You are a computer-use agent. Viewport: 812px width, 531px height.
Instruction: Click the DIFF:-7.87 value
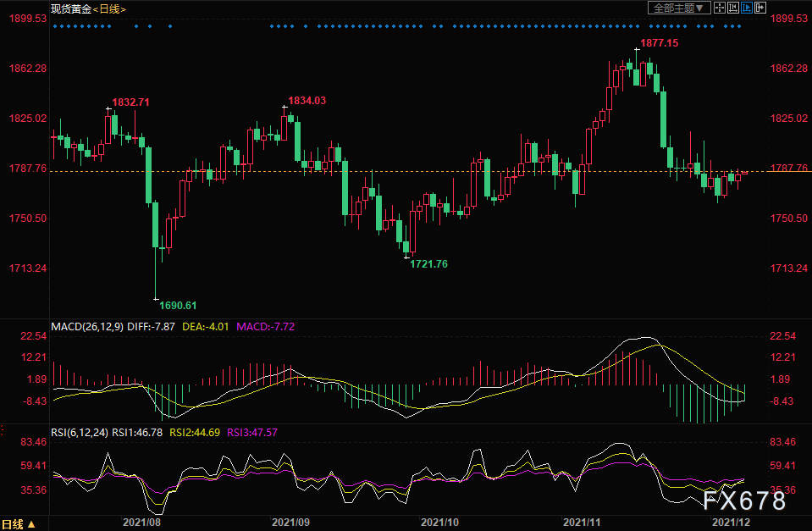coord(152,327)
